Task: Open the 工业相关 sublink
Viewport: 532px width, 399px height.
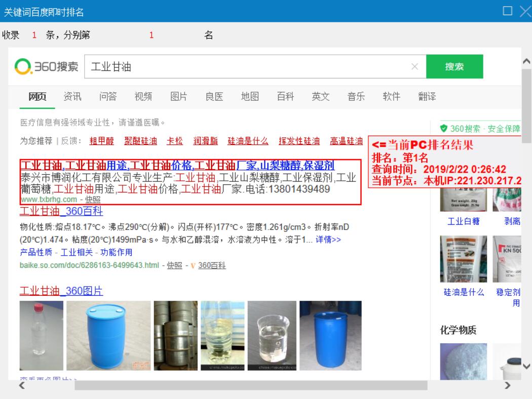Action: [77, 252]
